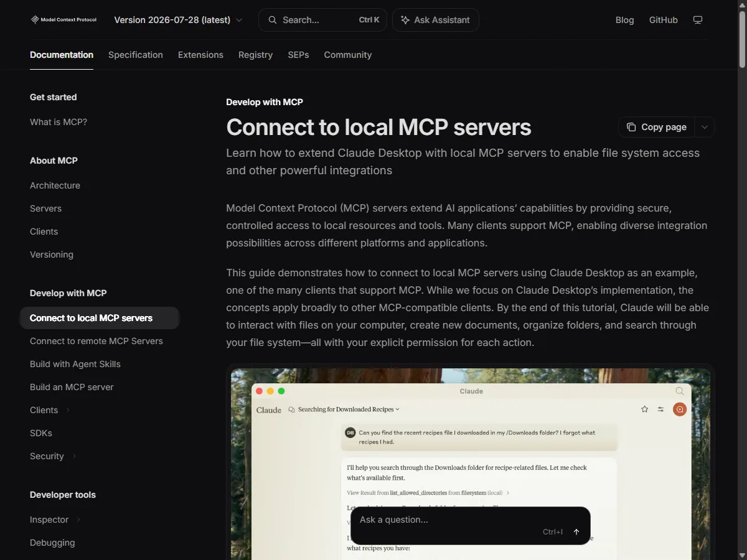Open the Blog link
This screenshot has height=560, width=747.
pos(624,20)
